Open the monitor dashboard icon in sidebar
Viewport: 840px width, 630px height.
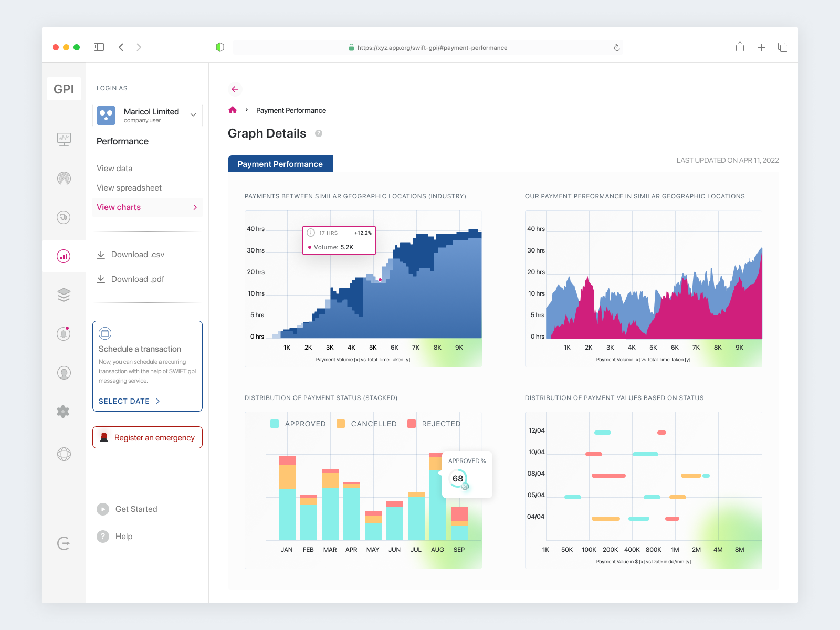tap(64, 139)
